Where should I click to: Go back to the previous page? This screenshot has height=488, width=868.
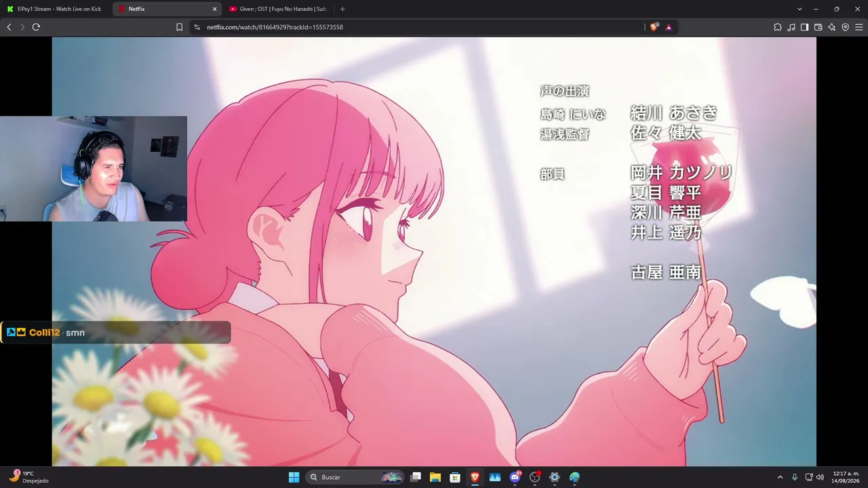pyautogui.click(x=9, y=27)
